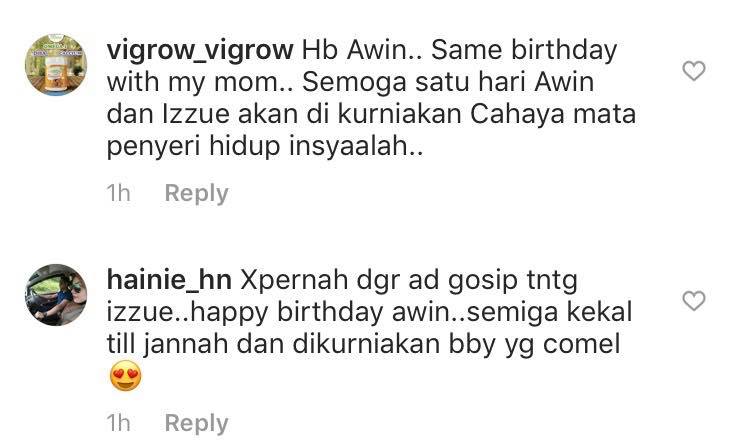Click the vigrow_vigrow username
This screenshot has height=444, width=750.
pos(200,51)
